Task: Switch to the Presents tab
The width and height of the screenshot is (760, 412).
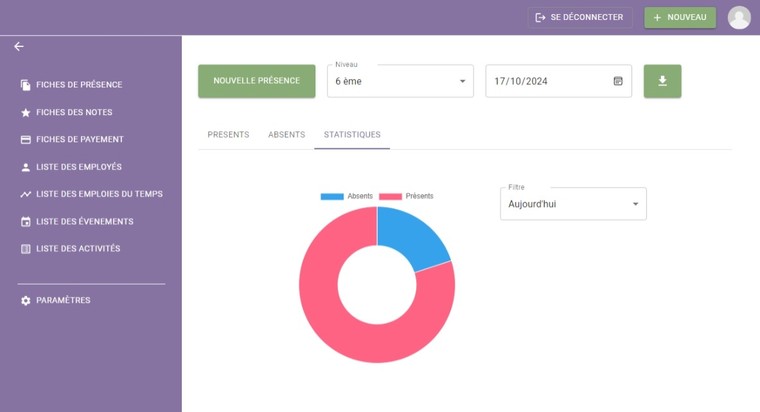Action: point(228,135)
